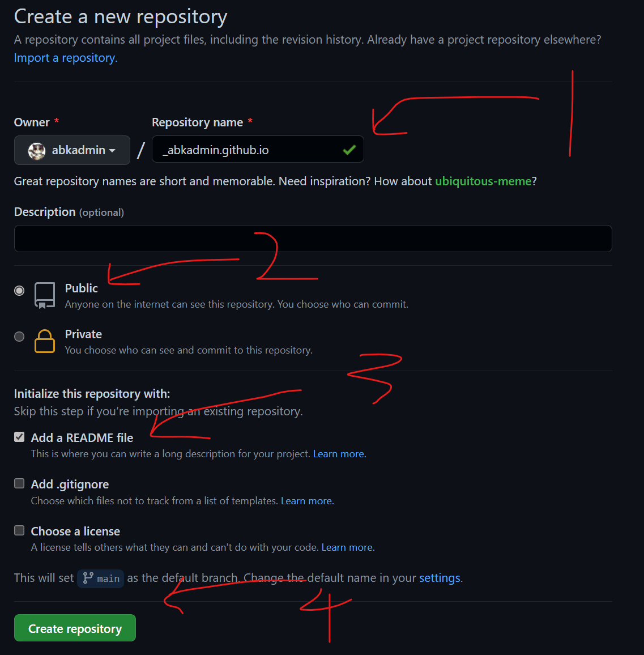Screen dimensions: 644x655
Task: Focus the Repository name text field
Action: 258,149
